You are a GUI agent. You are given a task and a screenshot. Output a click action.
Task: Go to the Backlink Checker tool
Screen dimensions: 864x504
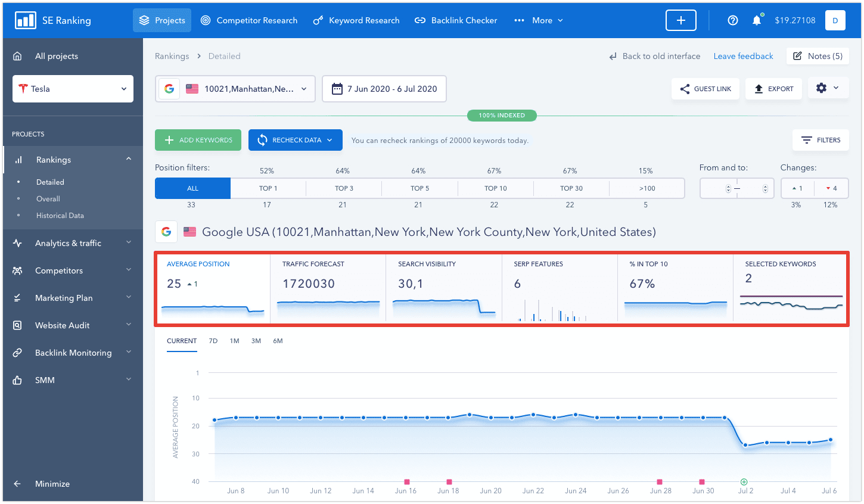456,20
